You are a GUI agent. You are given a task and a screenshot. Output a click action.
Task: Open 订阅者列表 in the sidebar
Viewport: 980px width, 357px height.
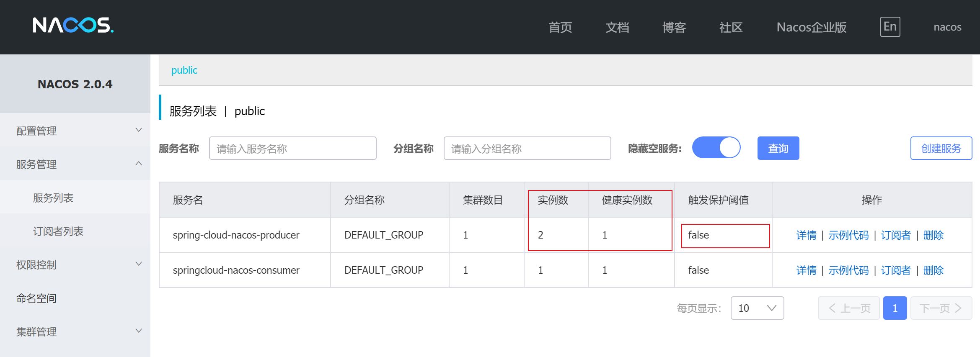pyautogui.click(x=75, y=231)
